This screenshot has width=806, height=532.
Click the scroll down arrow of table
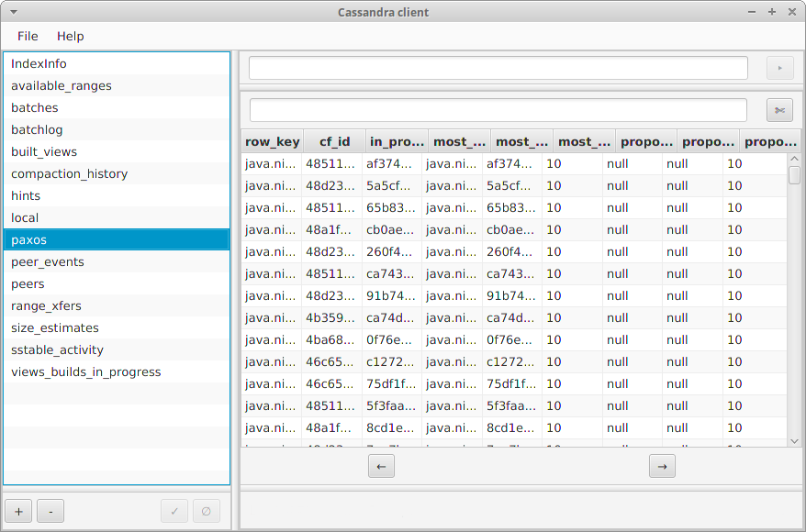coord(794,441)
